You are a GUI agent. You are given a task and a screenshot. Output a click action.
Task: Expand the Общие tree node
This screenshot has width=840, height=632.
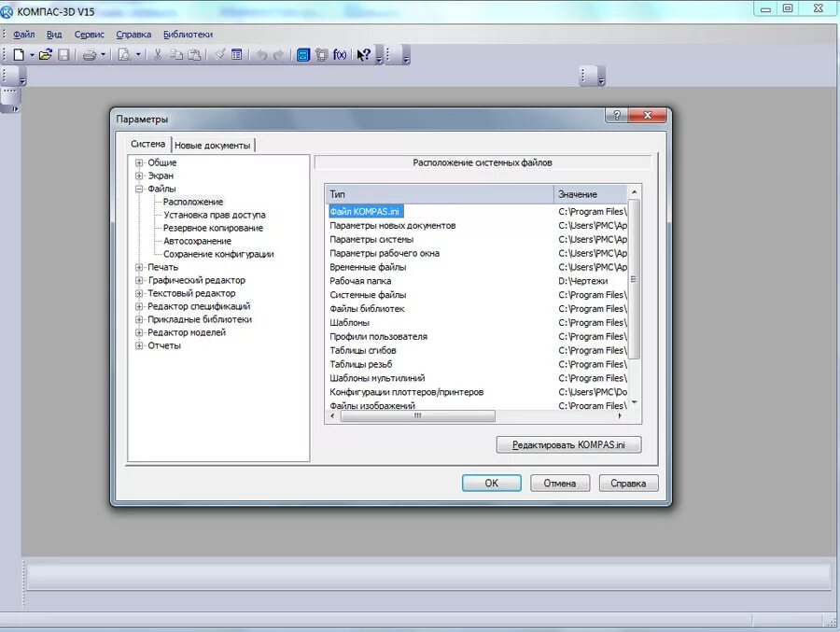click(139, 162)
